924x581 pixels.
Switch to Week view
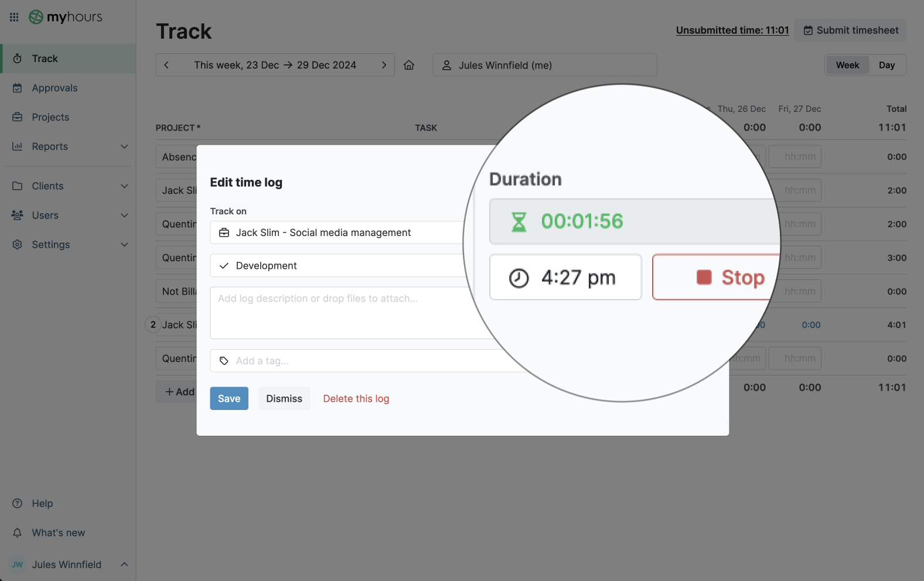[847, 65]
